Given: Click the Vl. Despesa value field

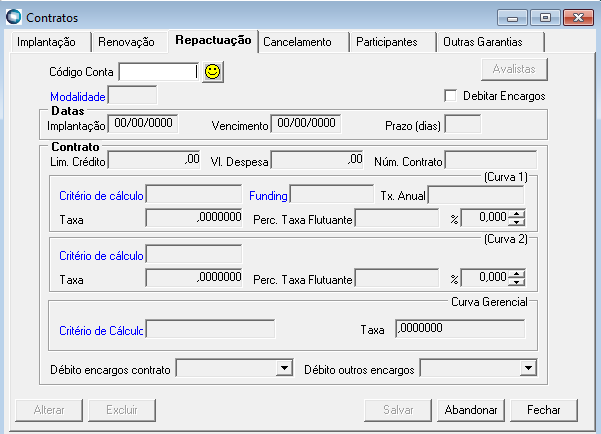Looking at the screenshot, I should tap(317, 160).
